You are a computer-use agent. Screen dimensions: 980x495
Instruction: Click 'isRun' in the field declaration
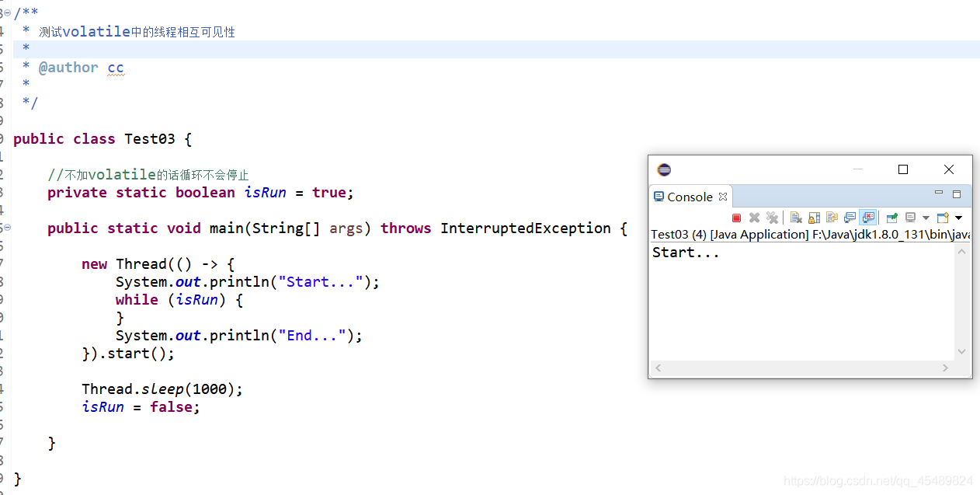point(266,193)
